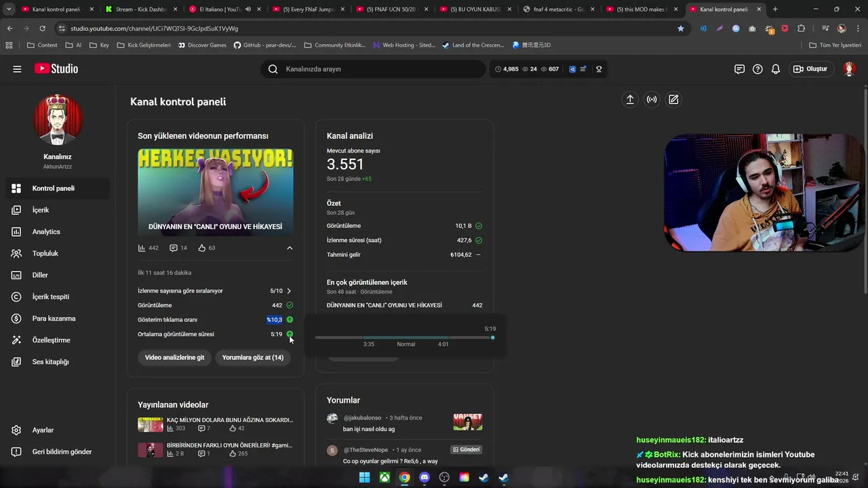Click Yorumlara göz at (14) button
This screenshot has height=488, width=868.
click(x=253, y=357)
